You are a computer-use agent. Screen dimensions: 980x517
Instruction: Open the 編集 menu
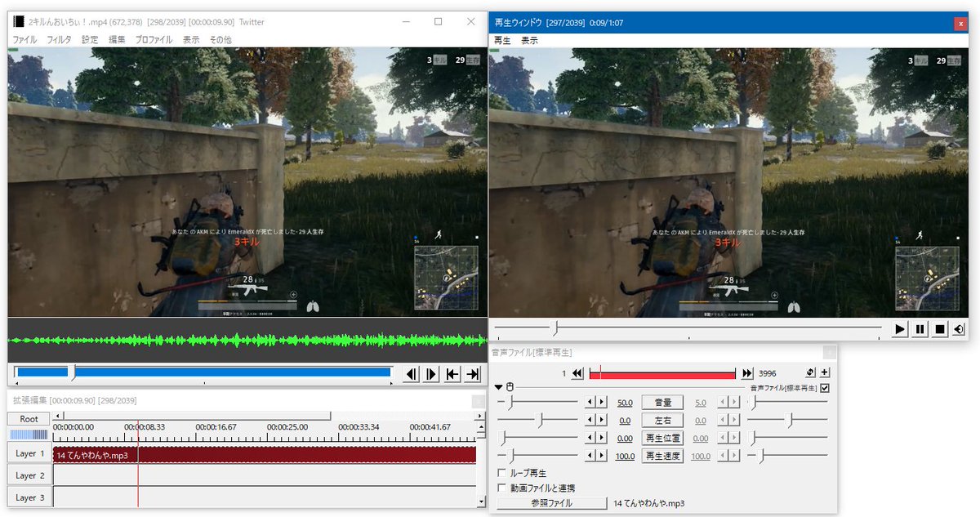tap(117, 39)
